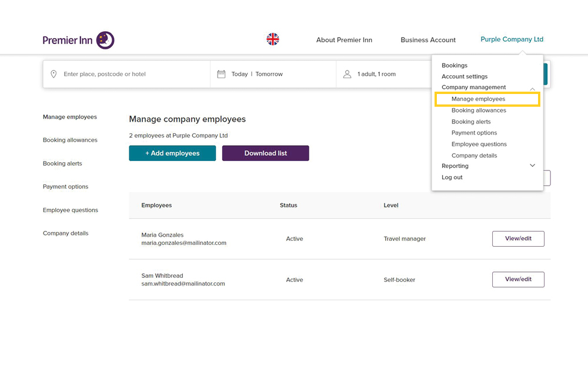The width and height of the screenshot is (588, 376).
Task: Click the location pin icon in search
Action: coord(54,74)
